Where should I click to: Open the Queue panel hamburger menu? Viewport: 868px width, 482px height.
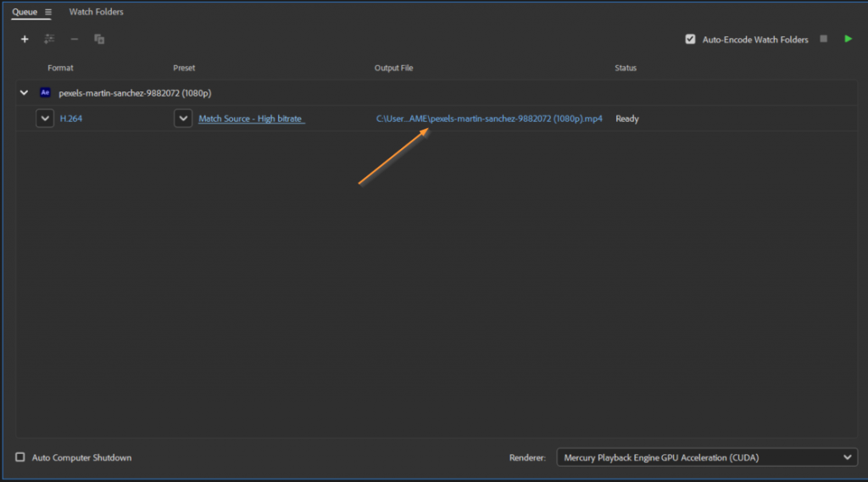tap(48, 12)
